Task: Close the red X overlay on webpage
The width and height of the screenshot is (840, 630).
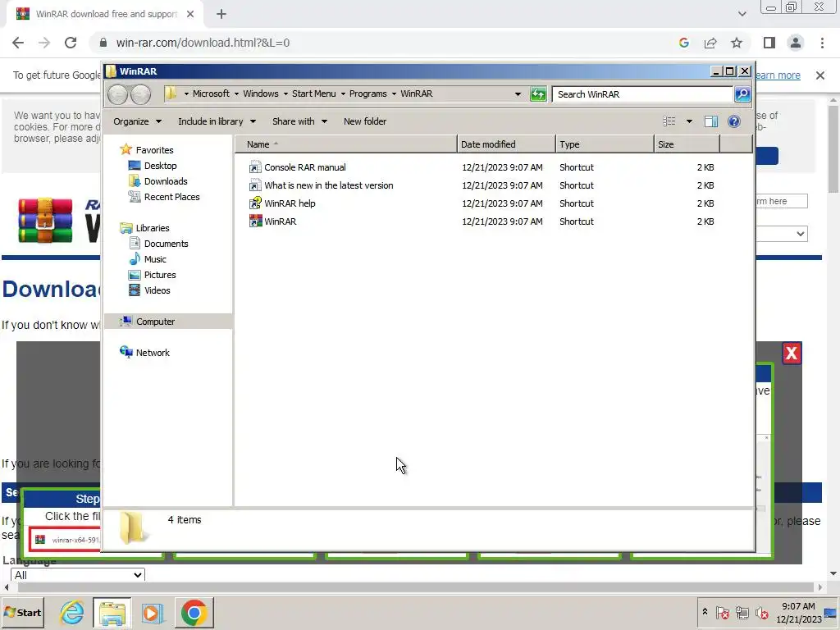Action: click(792, 353)
